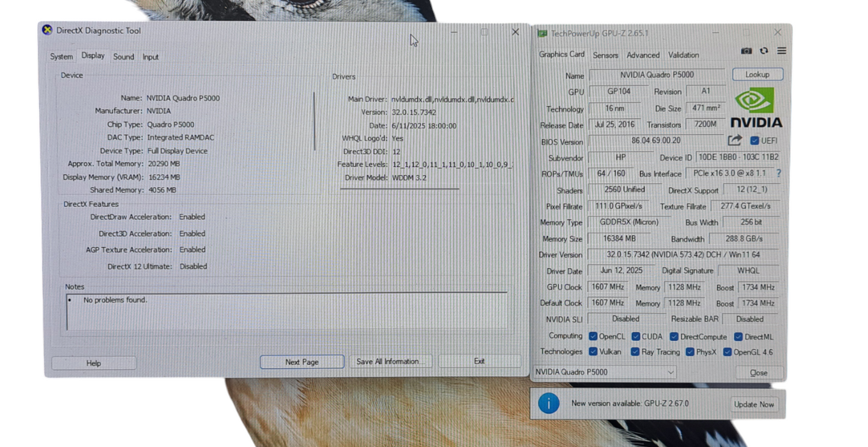Screen dimensions: 868x447
Task: Click the Driver Version field in GPU-Z
Action: (683, 254)
